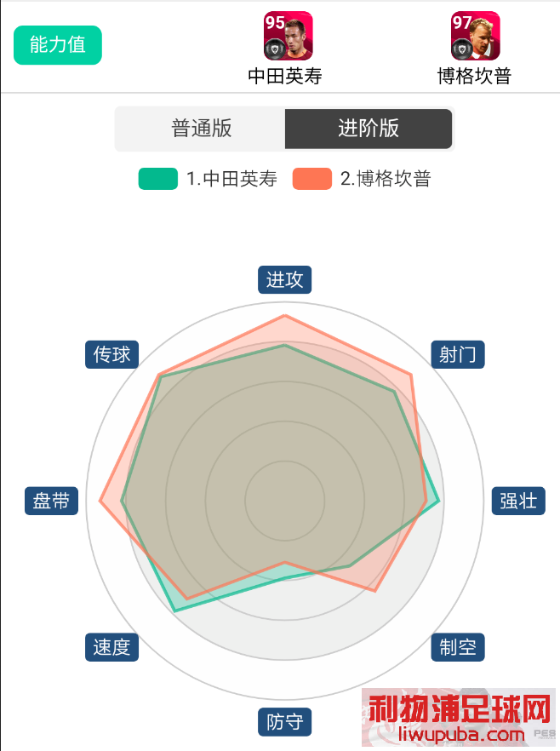The height and width of the screenshot is (751, 560).
Task: Click the 进攻 axis label
Action: point(285,279)
